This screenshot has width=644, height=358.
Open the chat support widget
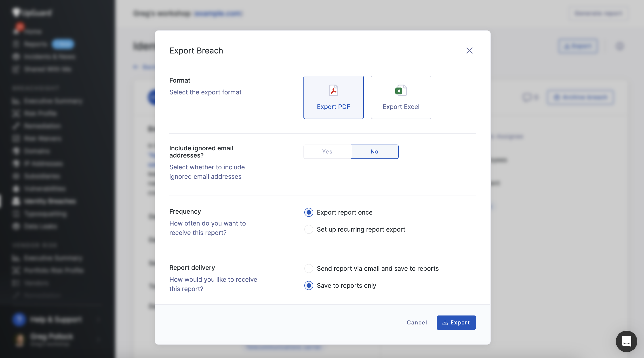(x=626, y=341)
